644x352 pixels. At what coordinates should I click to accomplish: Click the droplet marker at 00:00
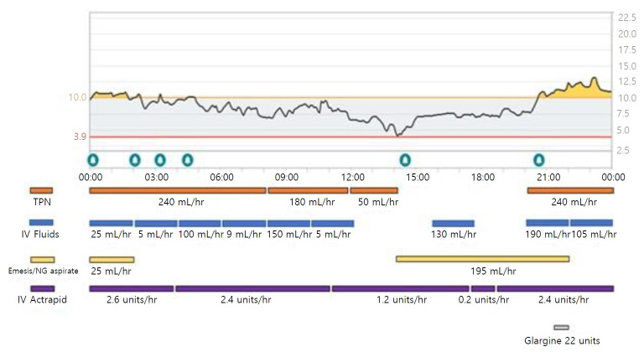93,158
